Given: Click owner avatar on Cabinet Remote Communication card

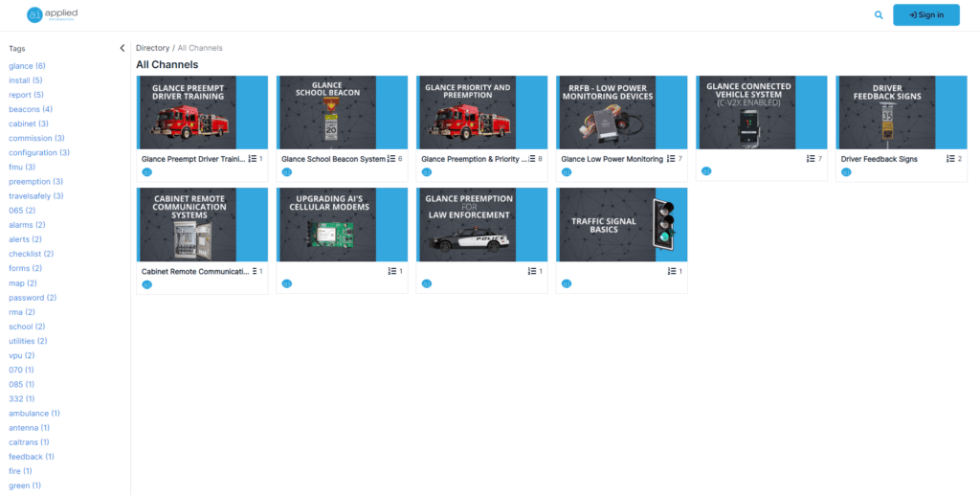Looking at the screenshot, I should click(x=146, y=284).
